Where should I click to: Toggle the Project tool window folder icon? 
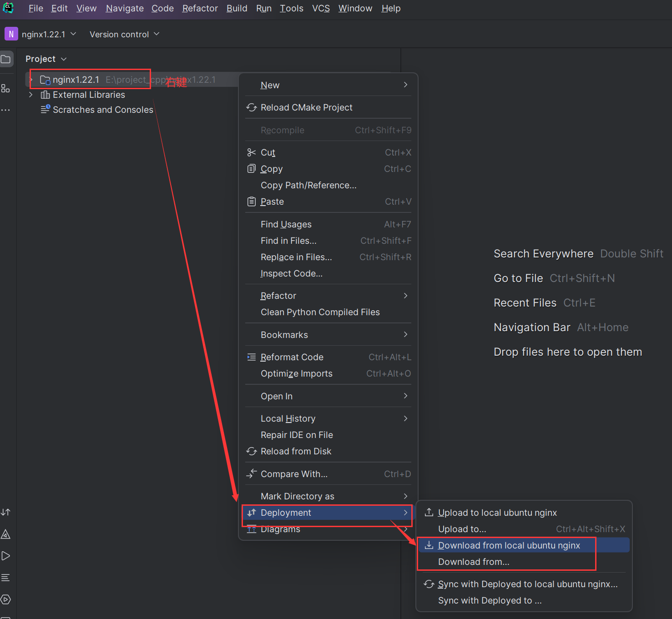tap(6, 59)
